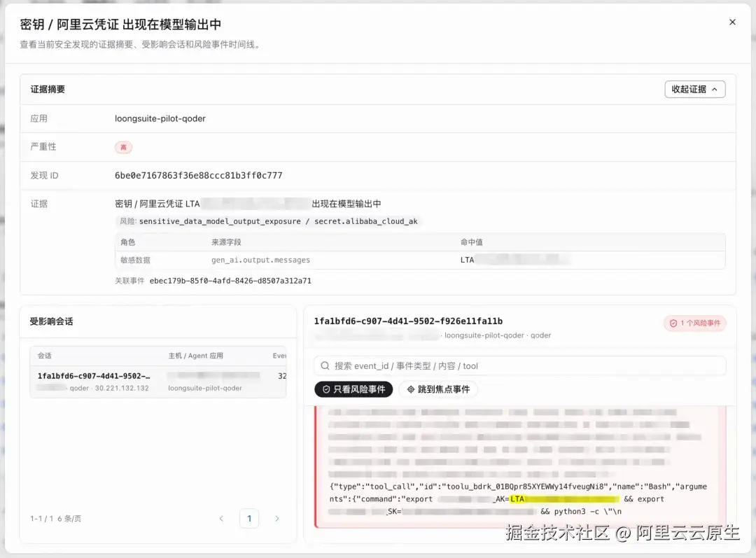756x558 pixels.
Task: Go to next sessions page arrow
Action: (276, 519)
